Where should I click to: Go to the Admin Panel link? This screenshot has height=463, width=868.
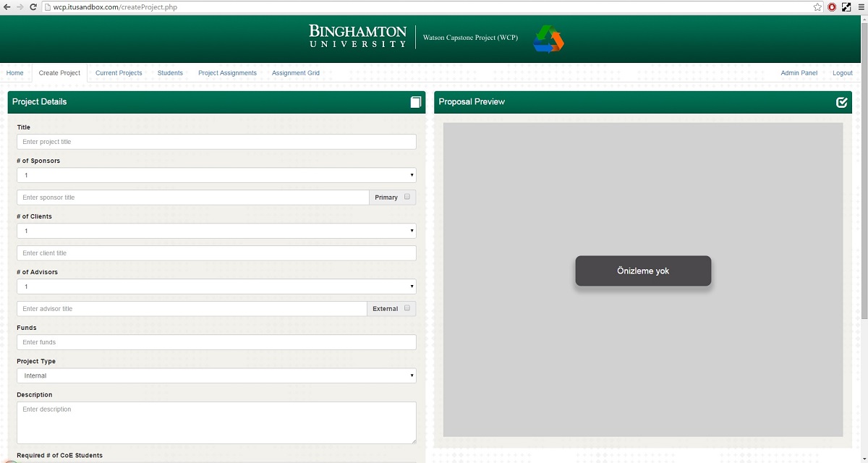799,73
